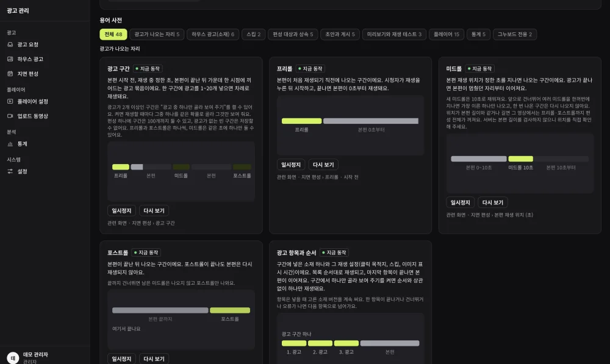The height and width of the screenshot is (364, 610).
Task: Open the 광고 요청 inbox icon in sidebar
Action: (10, 45)
